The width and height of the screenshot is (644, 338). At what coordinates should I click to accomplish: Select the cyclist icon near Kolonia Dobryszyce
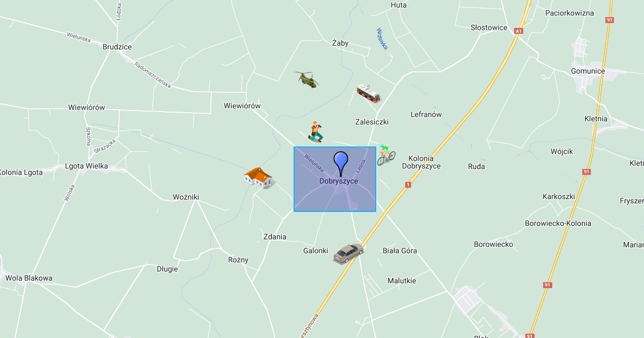pyautogui.click(x=386, y=155)
